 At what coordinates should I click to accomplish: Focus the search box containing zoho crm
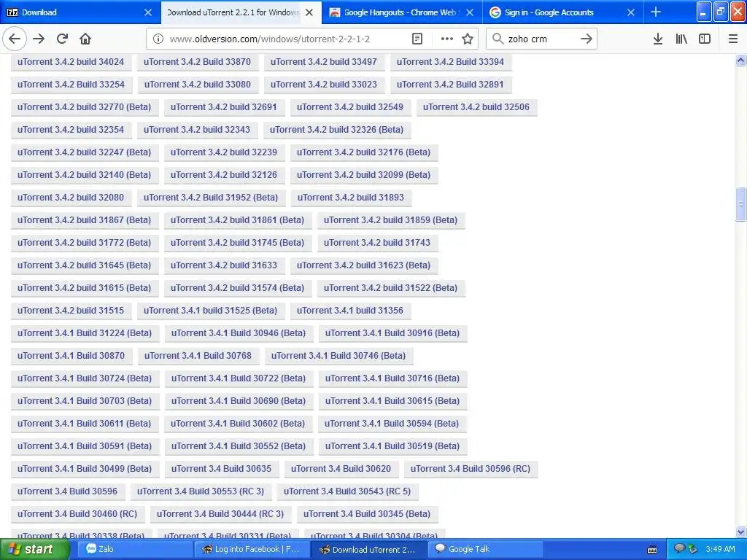click(x=541, y=39)
